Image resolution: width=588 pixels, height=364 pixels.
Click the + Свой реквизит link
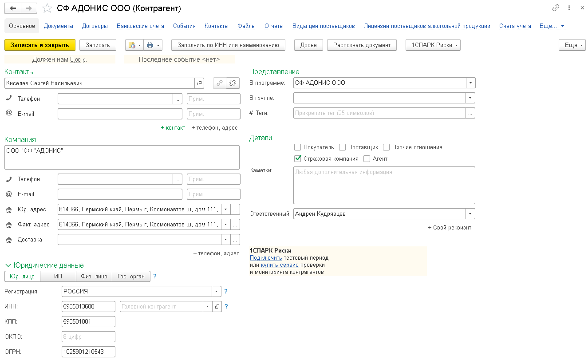tap(450, 228)
